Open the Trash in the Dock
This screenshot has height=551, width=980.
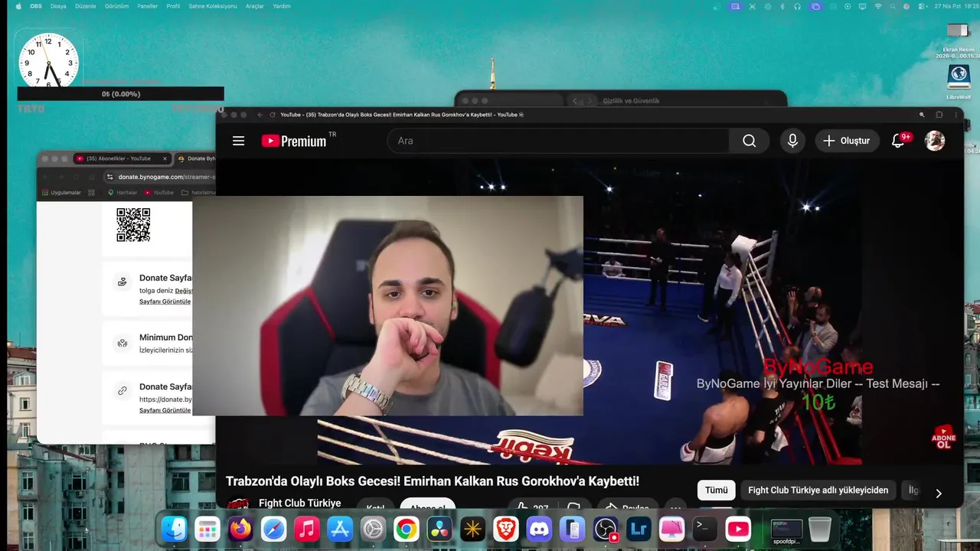point(819,529)
